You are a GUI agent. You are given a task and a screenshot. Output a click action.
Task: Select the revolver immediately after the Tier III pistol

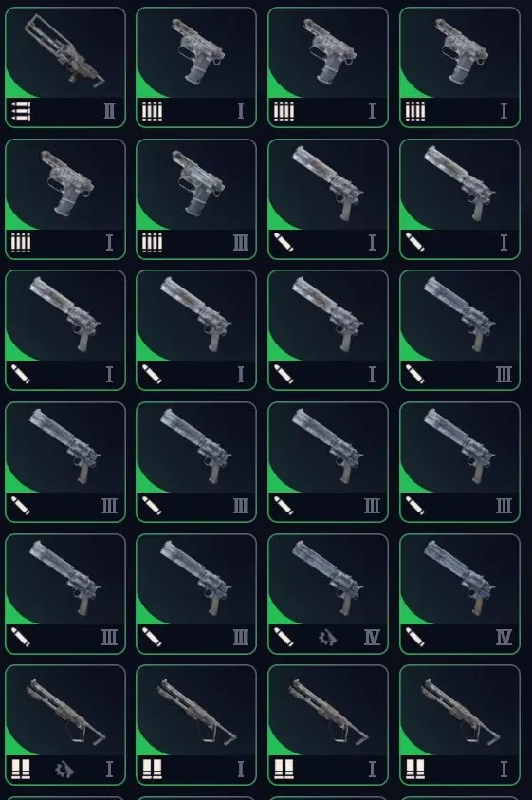[x=328, y=199]
